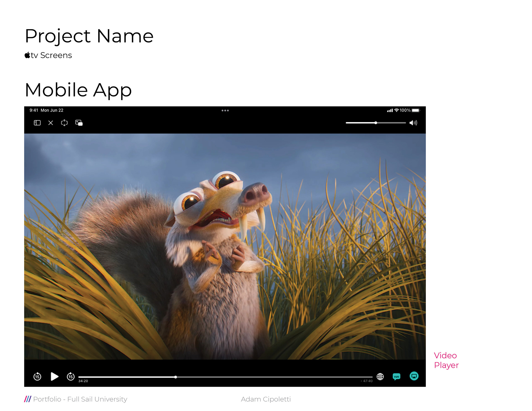Enable picture-in-picture mode
This screenshot has width=532, height=411.
click(79, 123)
